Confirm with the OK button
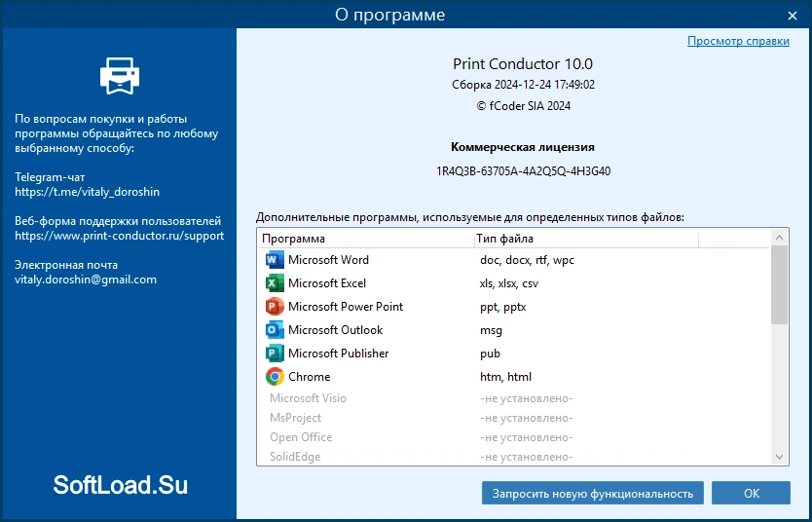Screen dimensions: 812x522 [751, 493]
